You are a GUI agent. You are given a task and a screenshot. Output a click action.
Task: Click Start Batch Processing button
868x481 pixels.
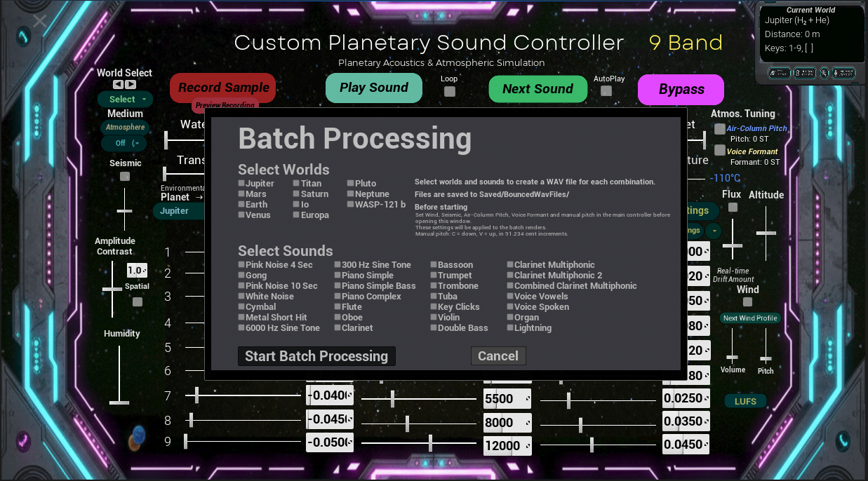pyautogui.click(x=316, y=356)
